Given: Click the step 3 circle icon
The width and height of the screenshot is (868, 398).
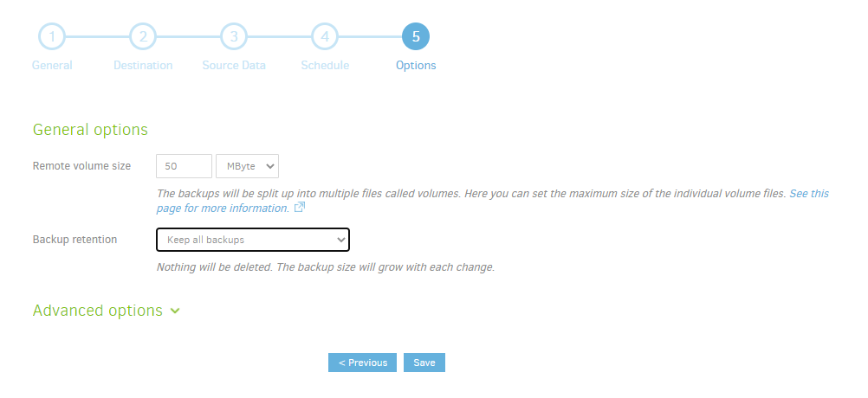Looking at the screenshot, I should click(234, 37).
